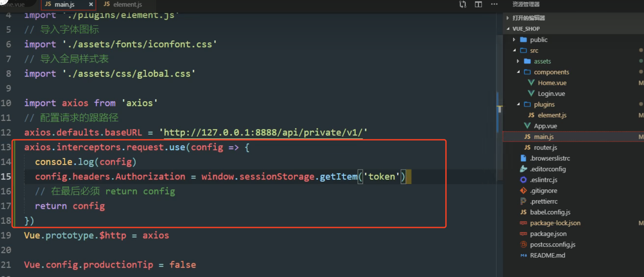Place cursor on 'token' string in line 15

tap(381, 176)
